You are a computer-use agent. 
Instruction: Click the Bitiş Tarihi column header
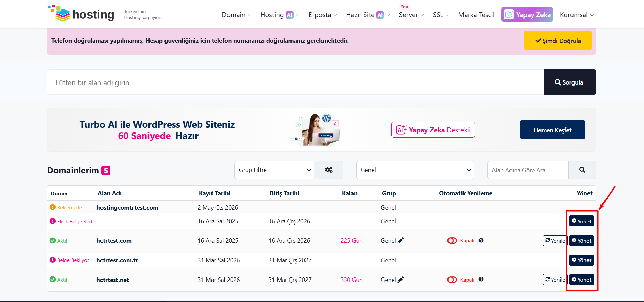pos(284,193)
